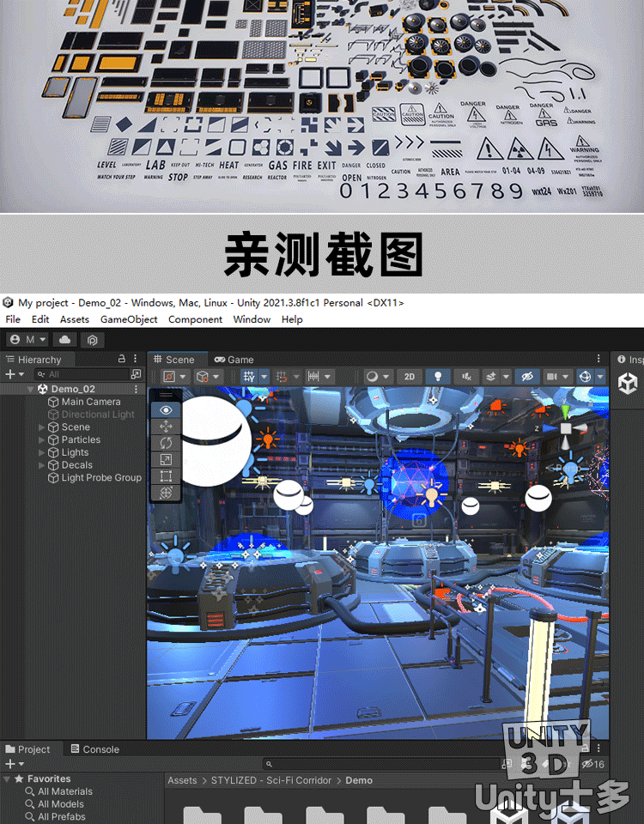Open the File menu
The image size is (644, 824).
coord(13,319)
